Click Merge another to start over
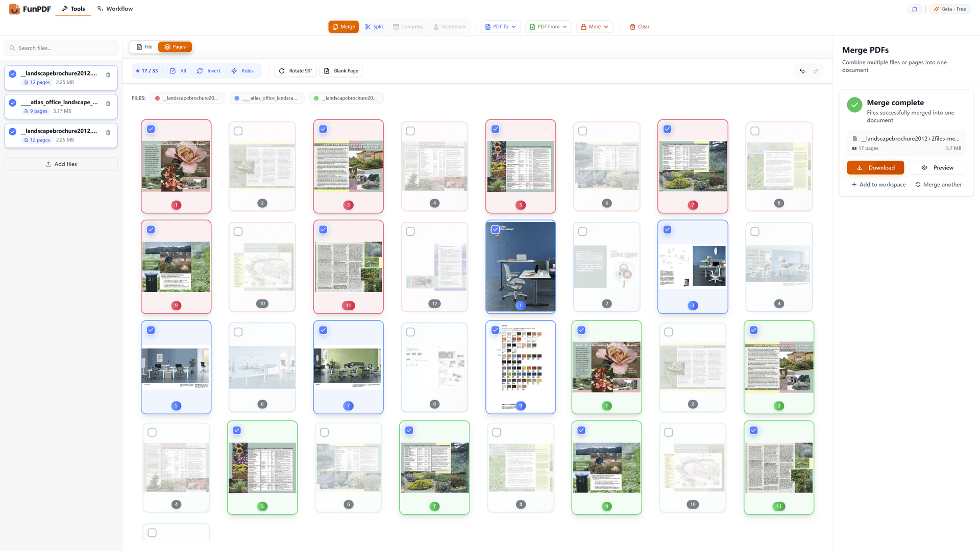The height and width of the screenshot is (551, 980). pos(939,184)
